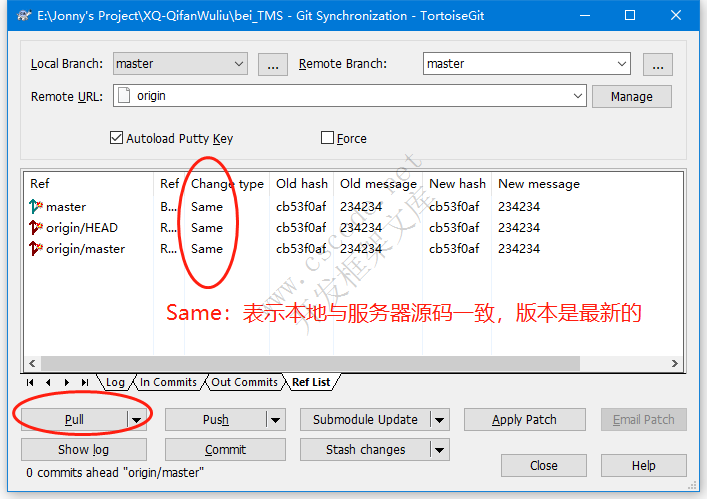The width and height of the screenshot is (707, 499).
Task: Click the Help button
Action: click(x=643, y=466)
